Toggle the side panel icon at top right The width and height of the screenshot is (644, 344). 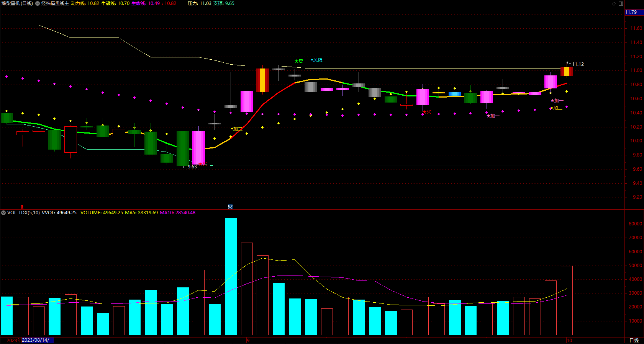(x=621, y=3)
